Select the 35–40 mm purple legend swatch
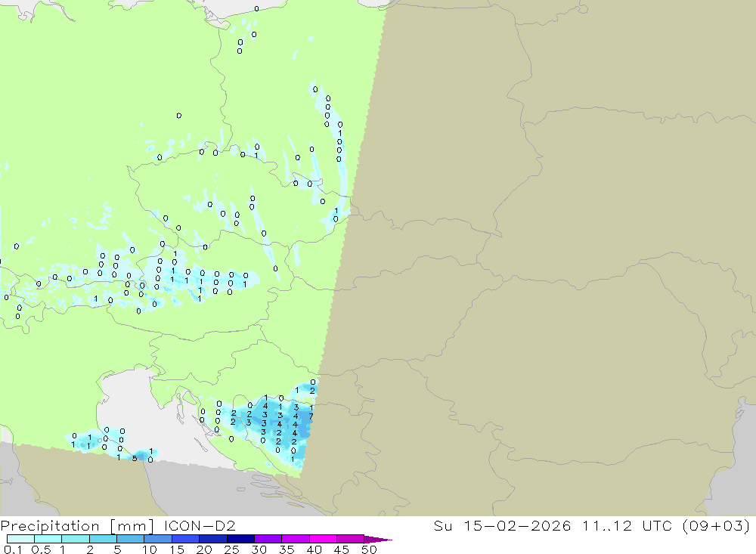This screenshot has width=756, height=554. click(295, 539)
